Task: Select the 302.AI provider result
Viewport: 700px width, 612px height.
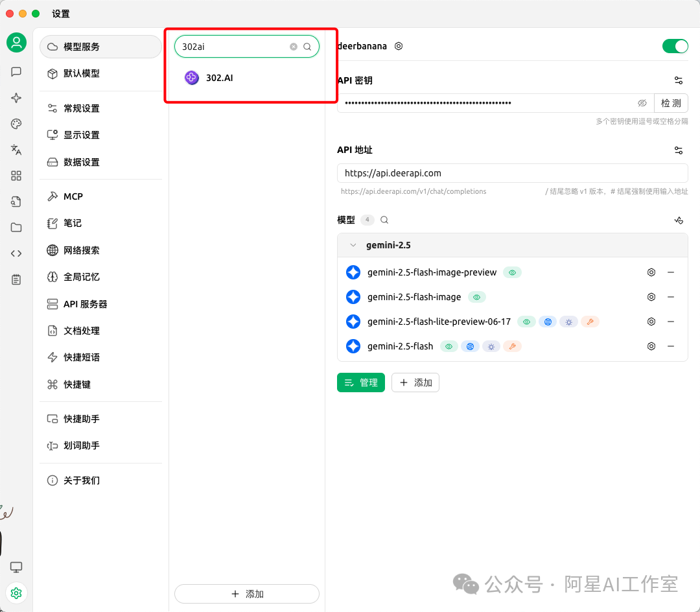Action: tap(247, 78)
